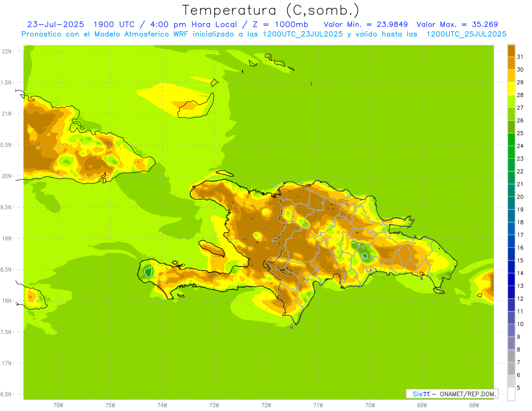The image size is (532, 411).
Task: Click the "Valor Max. = 35.269" value
Action: (x=458, y=24)
